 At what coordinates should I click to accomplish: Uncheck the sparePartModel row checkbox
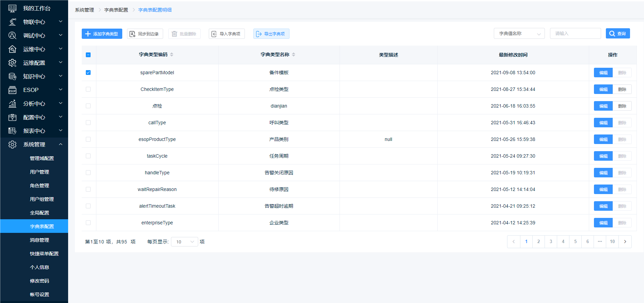[x=88, y=73]
